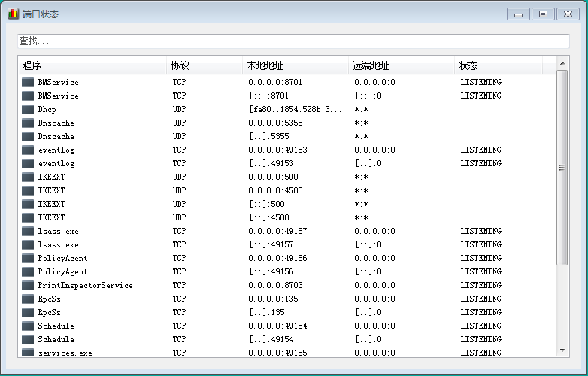The width and height of the screenshot is (588, 376).
Task: Sort by 远端地址 column header
Action: (x=401, y=65)
